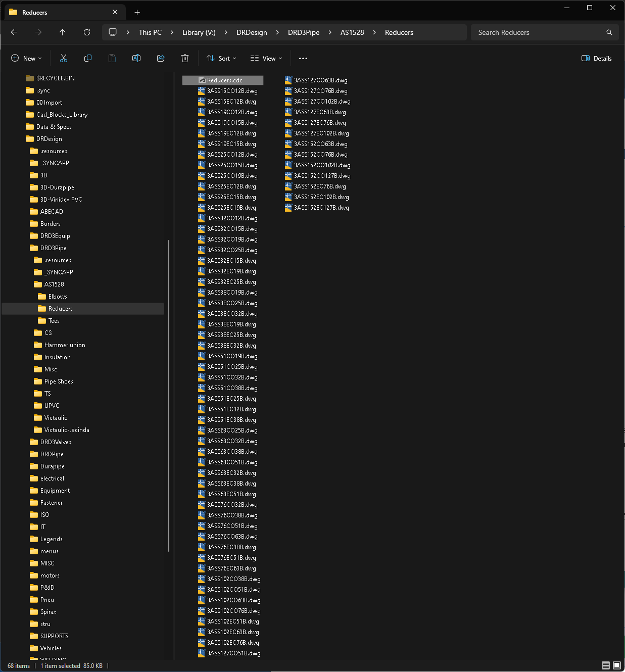Open the Sort dropdown
Screen dimensions: 625x672
pyautogui.click(x=221, y=59)
